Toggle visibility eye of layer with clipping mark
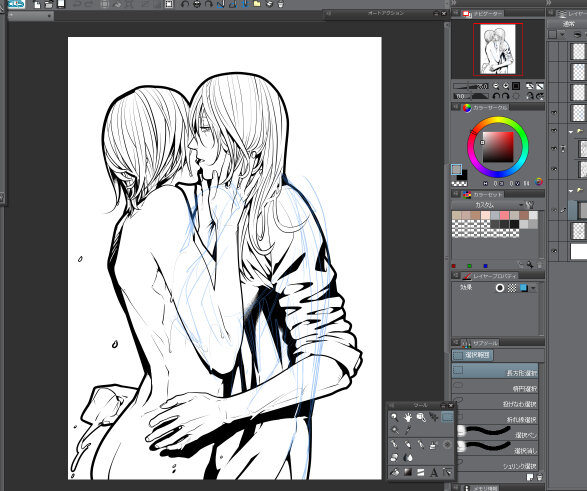Viewport: 587px width, 491px height. (554, 149)
